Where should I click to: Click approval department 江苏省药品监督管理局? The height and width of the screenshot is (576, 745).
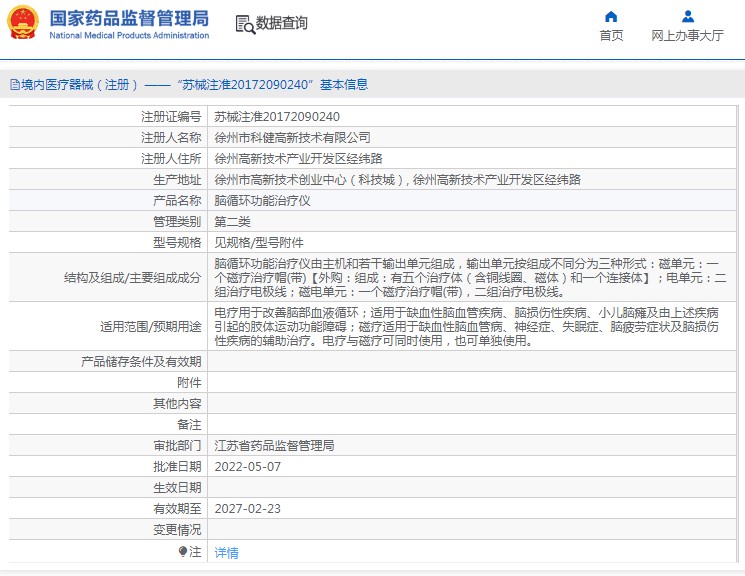tap(274, 445)
